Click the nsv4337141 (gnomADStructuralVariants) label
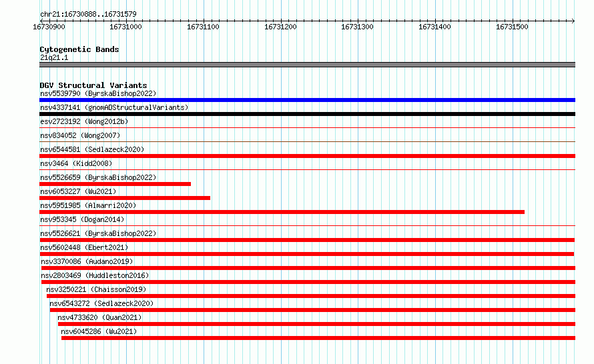The image size is (594, 364). click(114, 107)
